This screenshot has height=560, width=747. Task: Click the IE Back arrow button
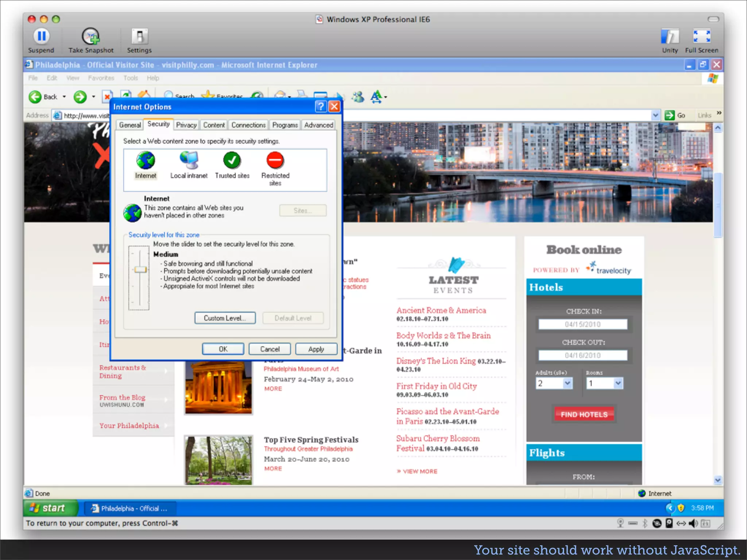pyautogui.click(x=35, y=97)
